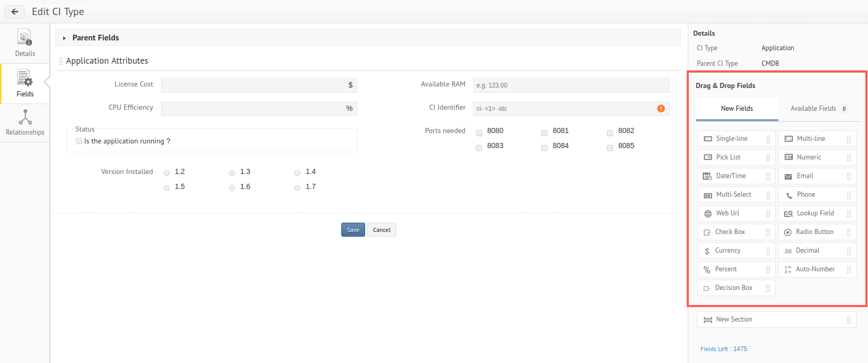Select the Numeric field icon
This screenshot has width=868, height=363.
click(x=789, y=157)
